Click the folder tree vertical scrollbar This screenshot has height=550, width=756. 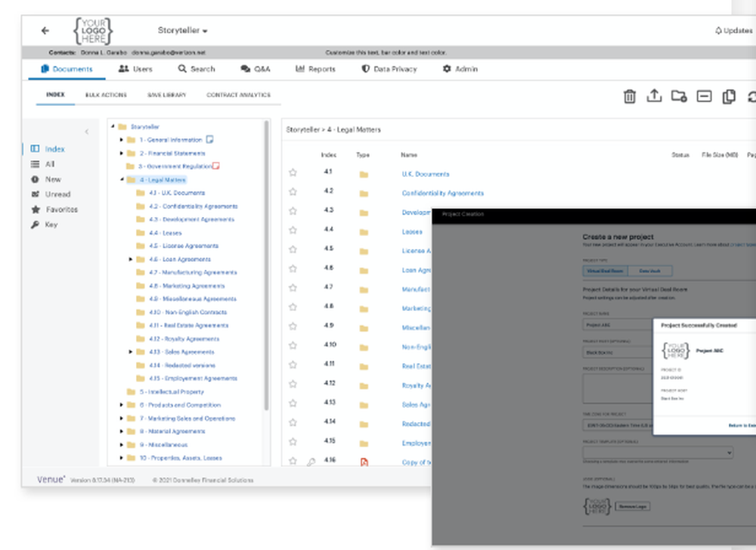coord(265,265)
